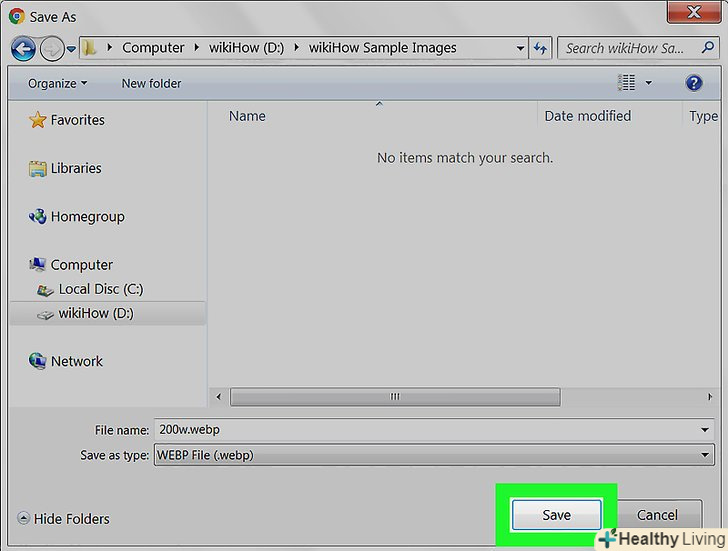Open the File name dropdown arrow
The image size is (728, 551).
[x=705, y=430]
